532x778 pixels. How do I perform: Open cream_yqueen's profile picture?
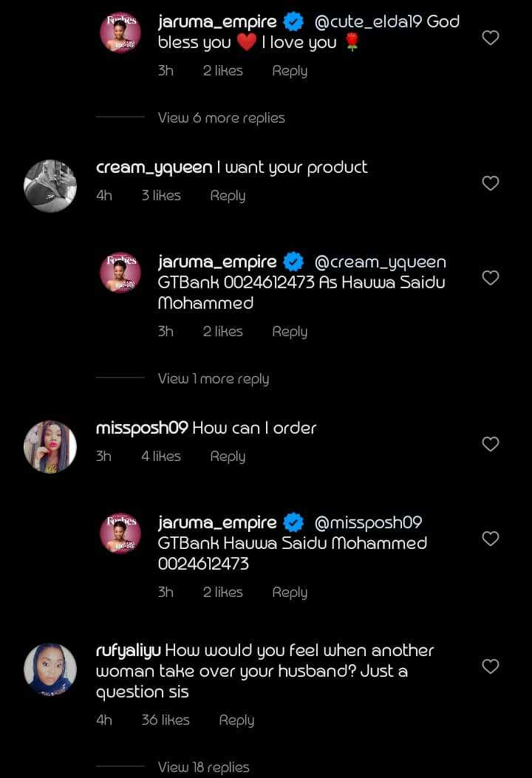point(50,186)
